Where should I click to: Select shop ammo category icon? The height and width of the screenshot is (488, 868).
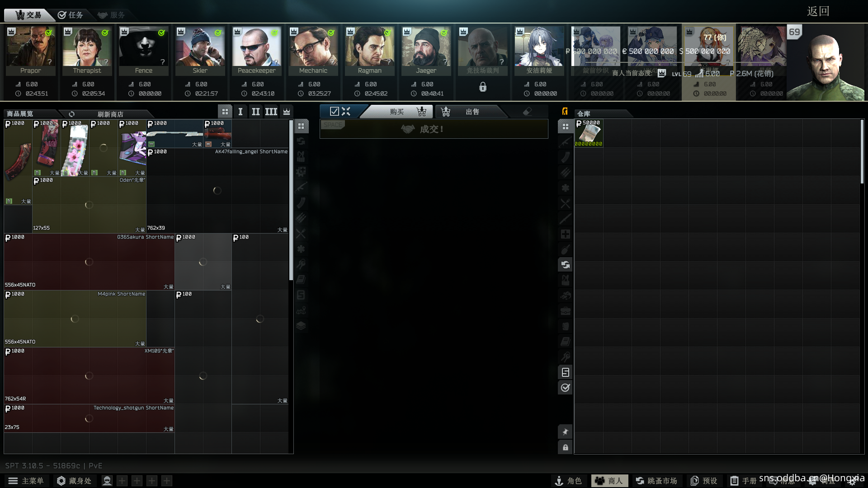tap(301, 218)
